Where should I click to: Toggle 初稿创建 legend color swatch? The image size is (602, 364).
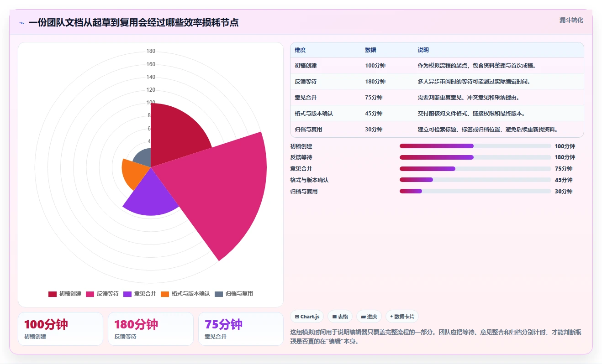[53, 294]
